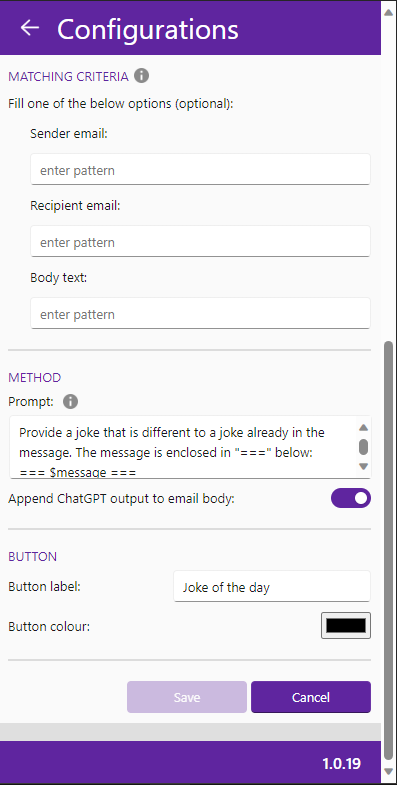Focus the Sender email pattern field
The height and width of the screenshot is (785, 397).
pos(200,170)
